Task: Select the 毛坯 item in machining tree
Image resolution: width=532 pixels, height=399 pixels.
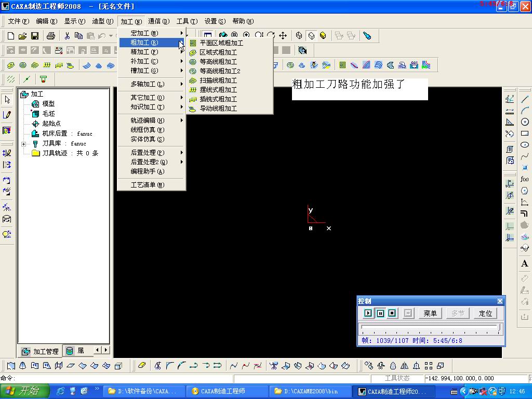Action: point(48,114)
